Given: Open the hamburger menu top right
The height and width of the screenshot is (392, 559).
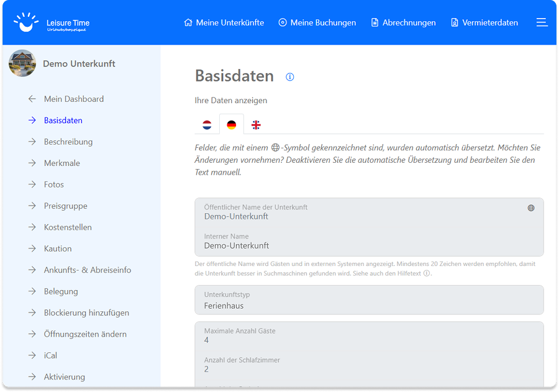Looking at the screenshot, I should pyautogui.click(x=542, y=21).
